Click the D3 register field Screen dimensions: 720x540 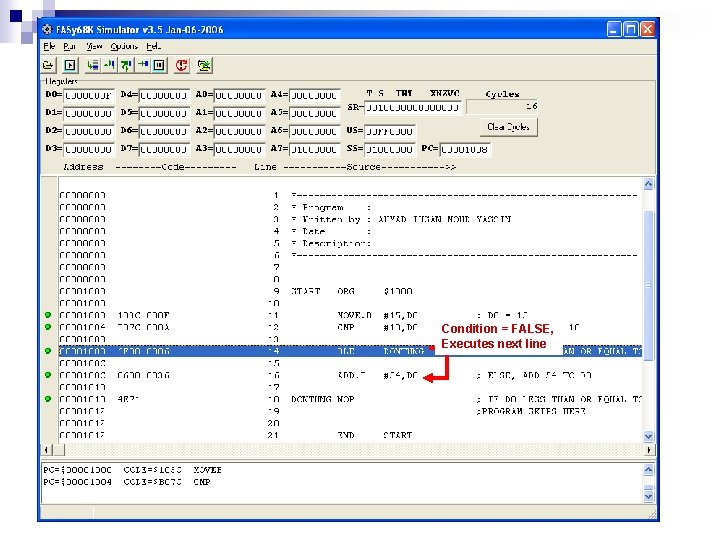(x=88, y=149)
